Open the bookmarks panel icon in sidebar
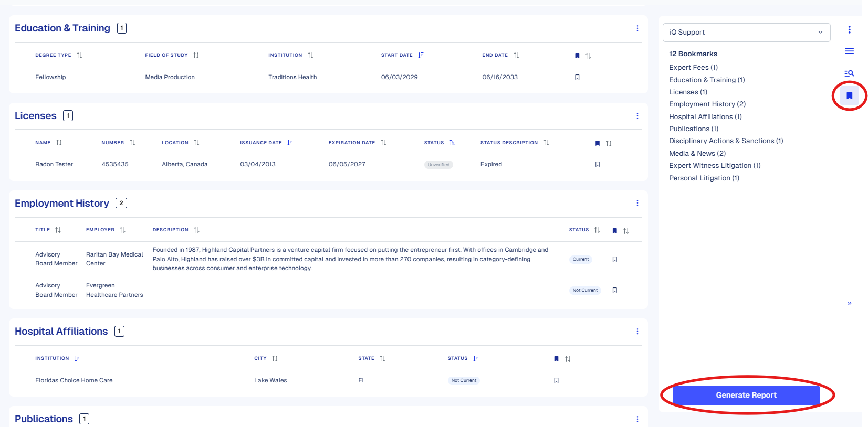This screenshot has width=868, height=427. pyautogui.click(x=849, y=95)
